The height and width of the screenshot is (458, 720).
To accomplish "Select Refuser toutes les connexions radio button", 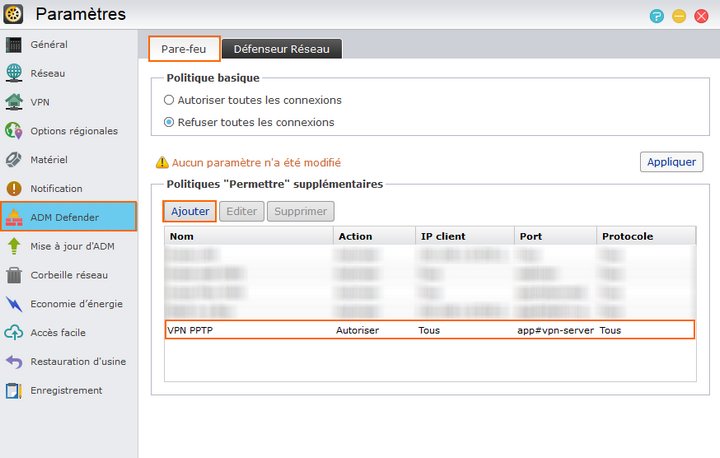I will 169,122.
